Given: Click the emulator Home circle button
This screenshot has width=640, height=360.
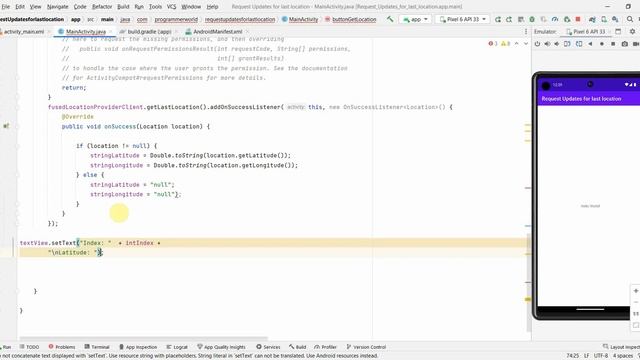Looking at the screenshot, I should pos(602,44).
